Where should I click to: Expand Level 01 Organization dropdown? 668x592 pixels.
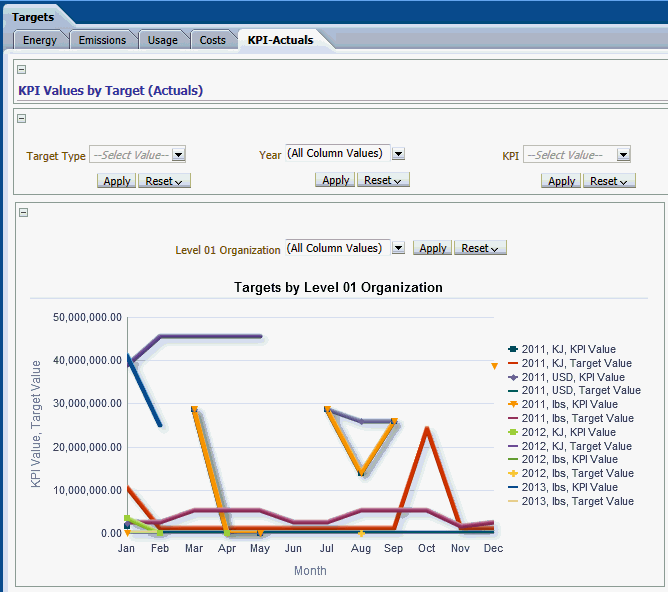pyautogui.click(x=398, y=248)
